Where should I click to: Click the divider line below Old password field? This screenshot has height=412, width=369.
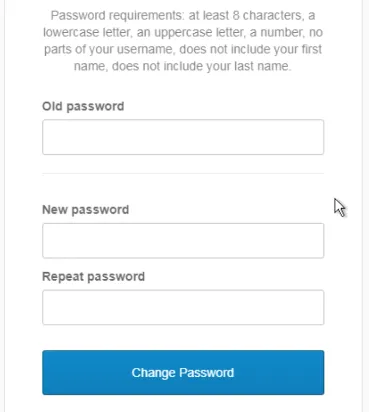tap(183, 173)
